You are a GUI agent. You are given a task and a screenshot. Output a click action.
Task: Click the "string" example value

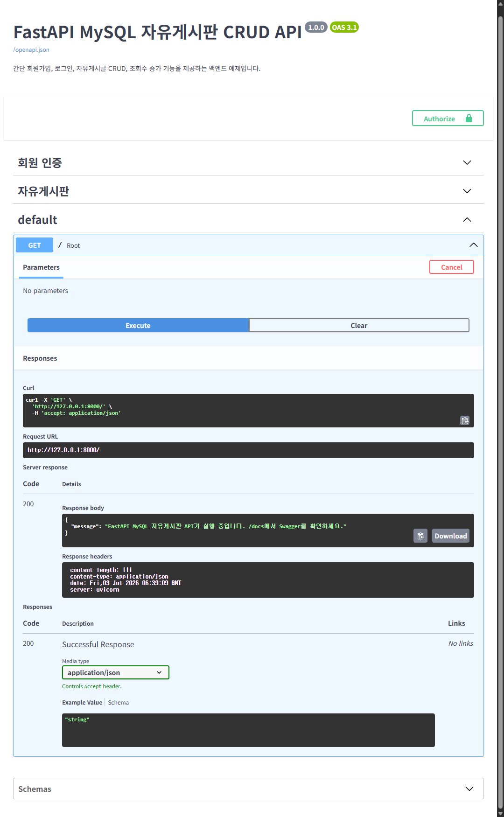77,719
